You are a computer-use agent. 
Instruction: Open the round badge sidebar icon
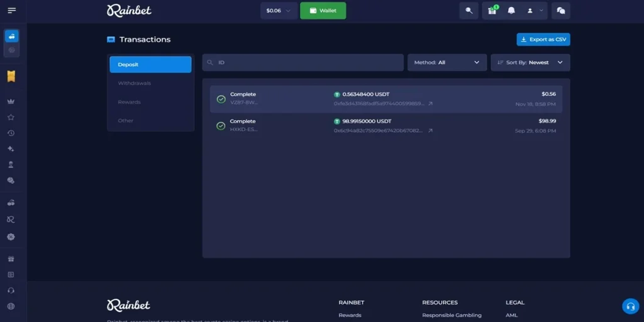11,237
